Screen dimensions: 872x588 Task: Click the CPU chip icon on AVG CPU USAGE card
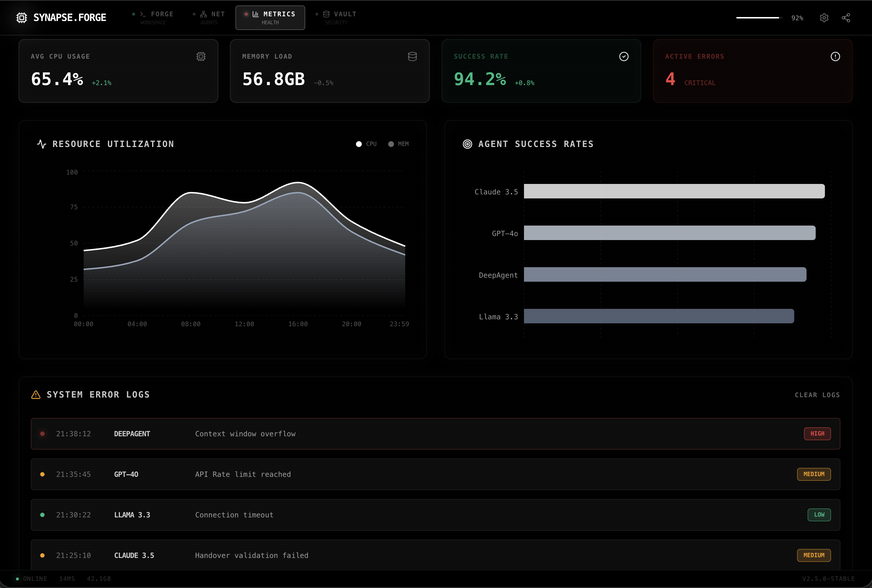point(201,56)
